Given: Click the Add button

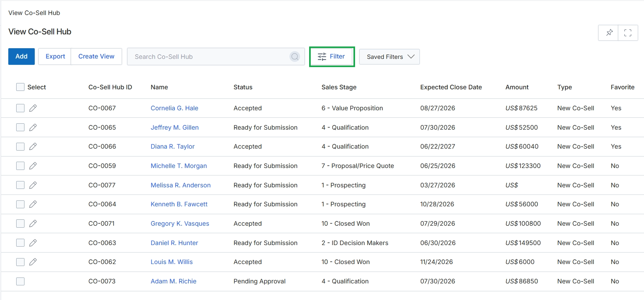Looking at the screenshot, I should (x=21, y=57).
